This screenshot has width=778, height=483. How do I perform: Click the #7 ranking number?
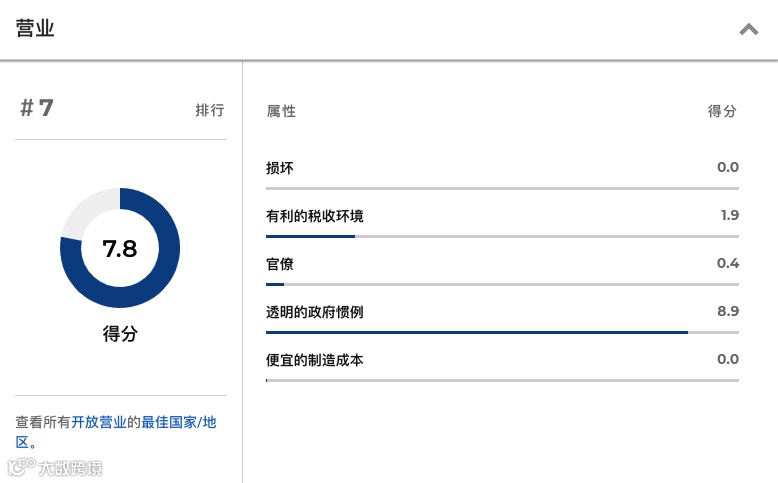(x=37, y=109)
